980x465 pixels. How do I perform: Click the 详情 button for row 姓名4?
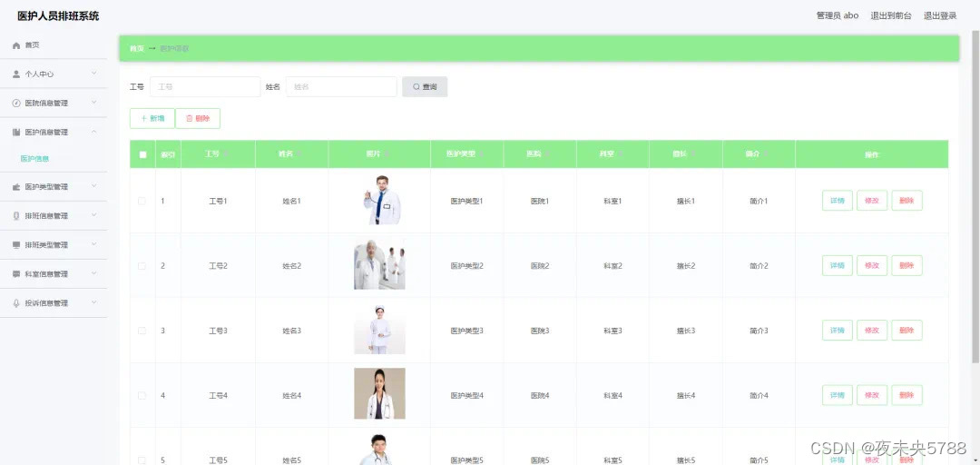(x=837, y=396)
